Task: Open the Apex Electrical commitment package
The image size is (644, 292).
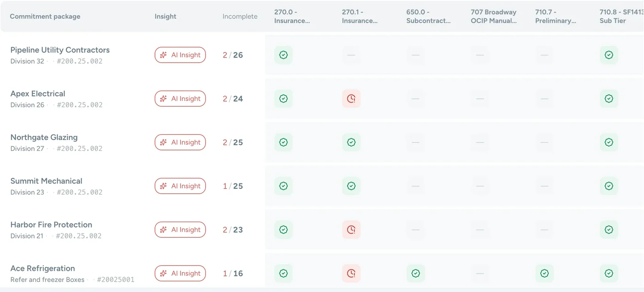Action: pyautogui.click(x=38, y=94)
